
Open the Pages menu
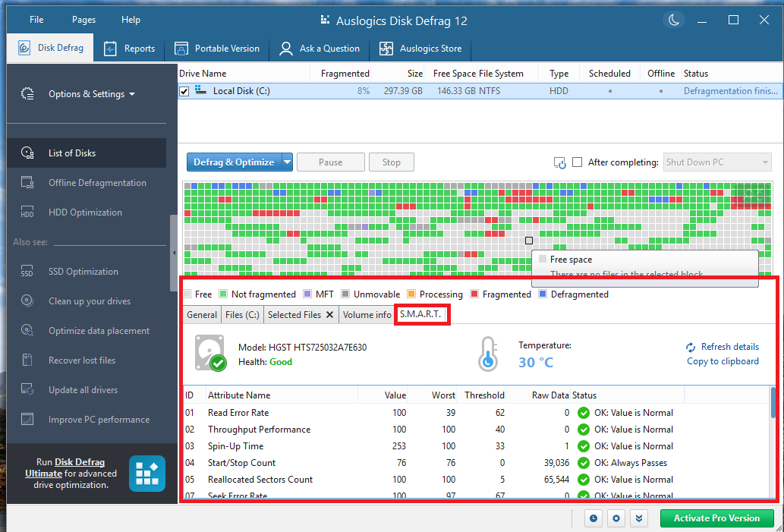[83, 20]
